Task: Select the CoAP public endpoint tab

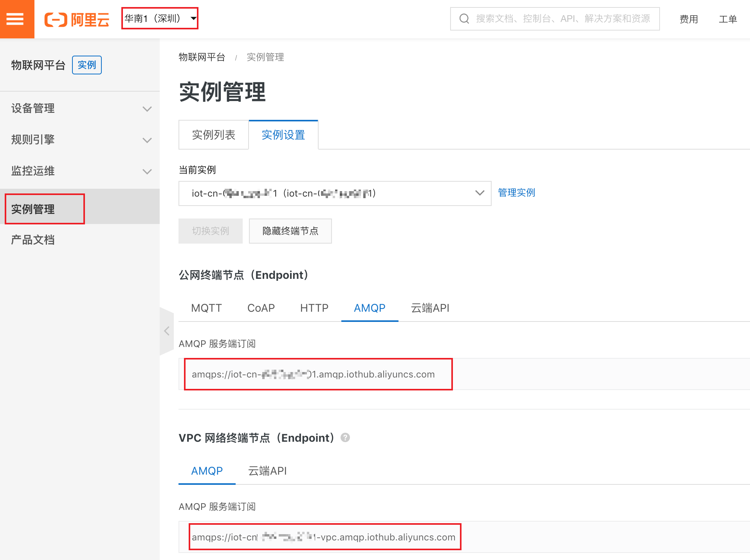Action: point(261,308)
